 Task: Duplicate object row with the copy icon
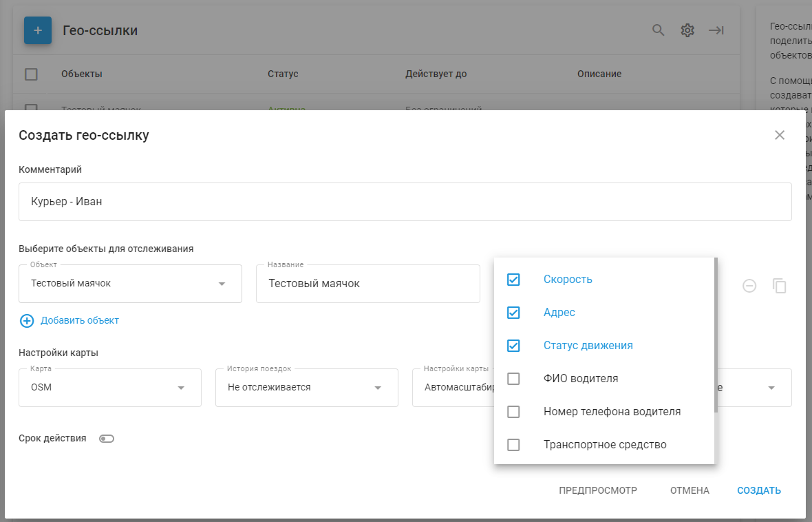[780, 286]
